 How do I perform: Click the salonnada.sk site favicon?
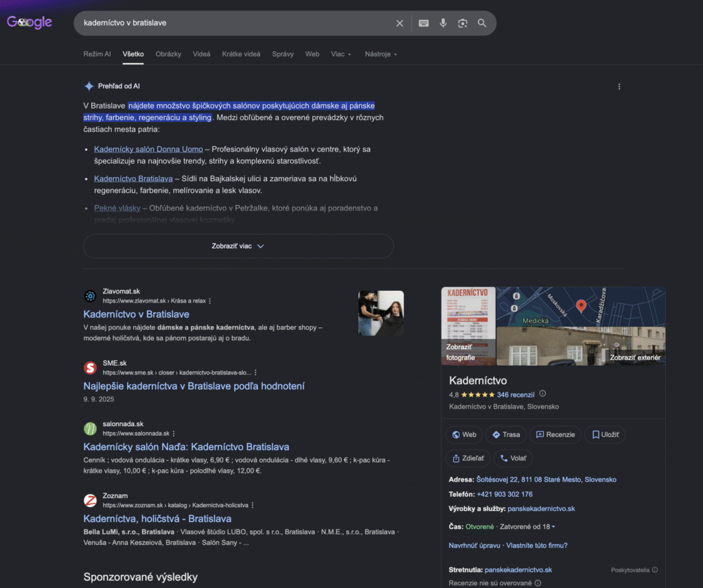[90, 428]
